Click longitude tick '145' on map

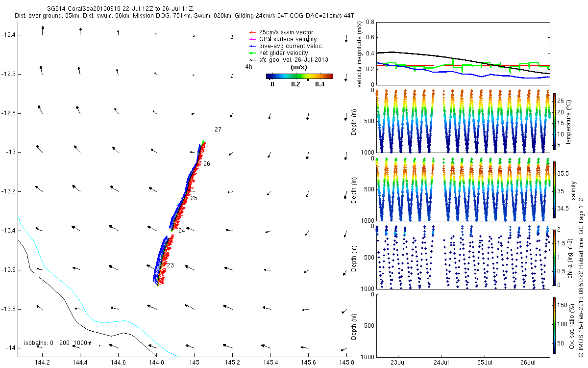[x=195, y=363]
